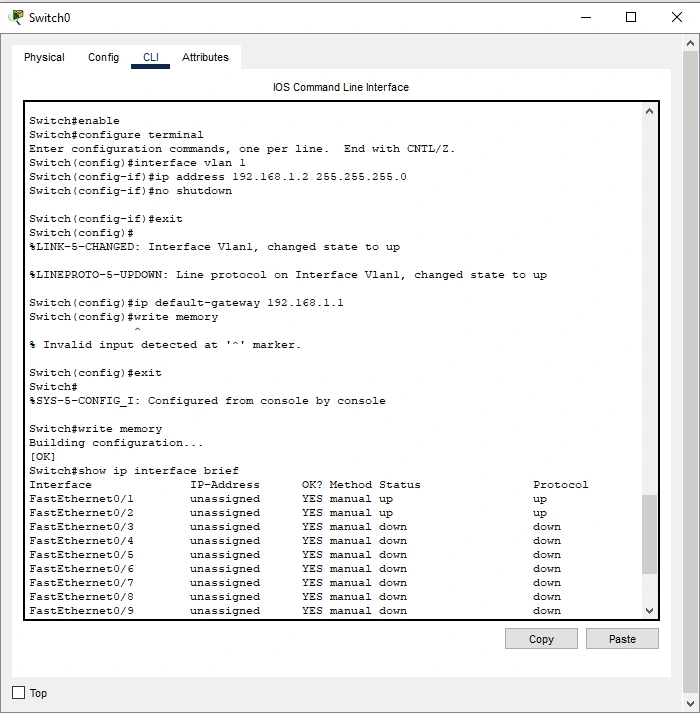This screenshot has height=713, width=700.
Task: Click the '[OK]' output line
Action: (x=42, y=457)
